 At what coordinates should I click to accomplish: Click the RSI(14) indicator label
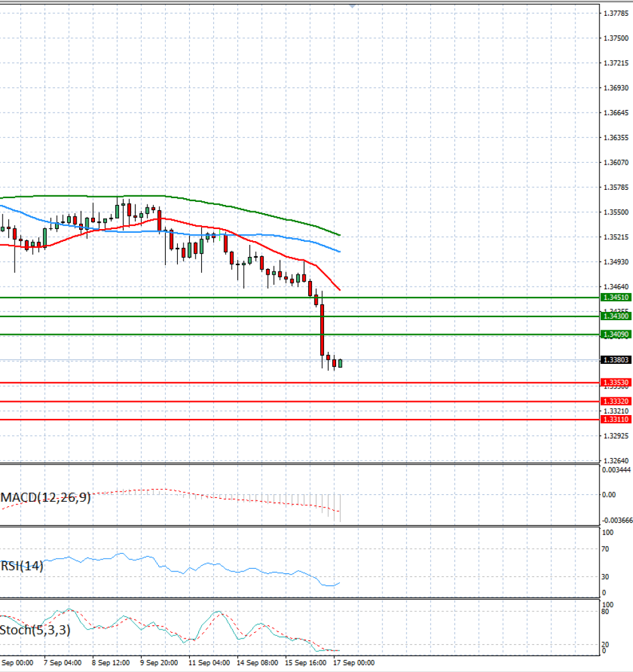pyautogui.click(x=22, y=566)
